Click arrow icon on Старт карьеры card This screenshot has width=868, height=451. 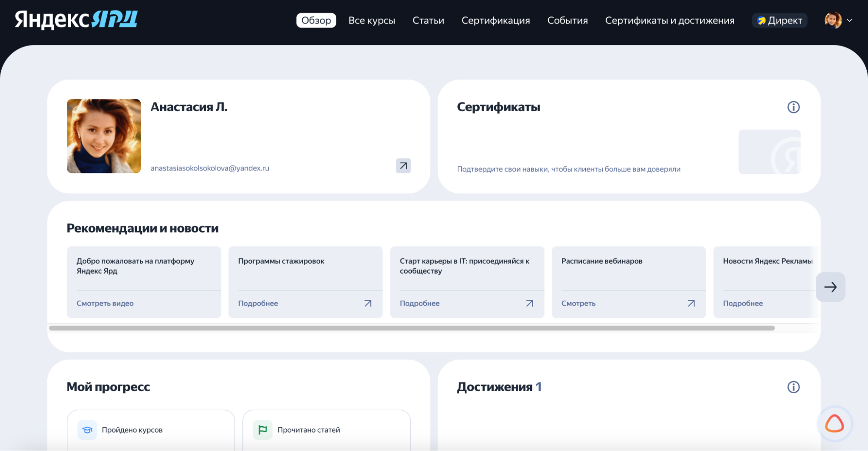click(529, 303)
